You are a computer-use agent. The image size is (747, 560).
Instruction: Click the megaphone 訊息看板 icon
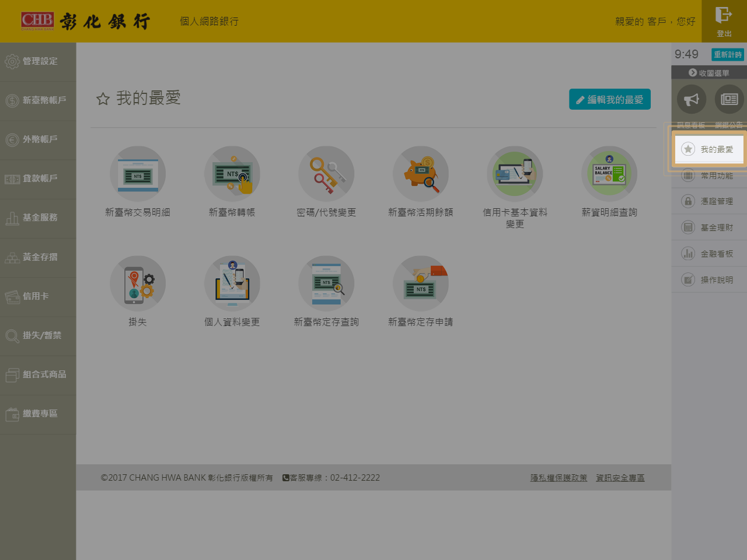point(692,100)
